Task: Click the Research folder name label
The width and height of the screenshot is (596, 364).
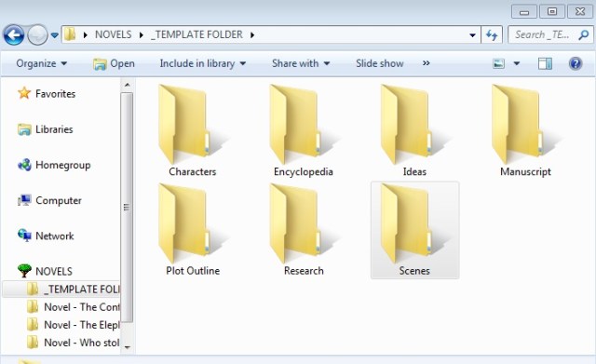Action: [x=304, y=271]
